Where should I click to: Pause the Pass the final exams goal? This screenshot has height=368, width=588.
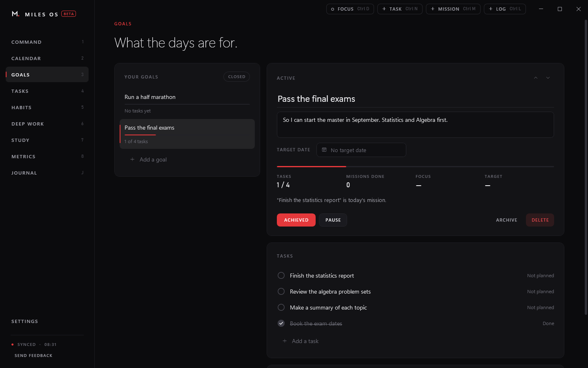click(333, 220)
